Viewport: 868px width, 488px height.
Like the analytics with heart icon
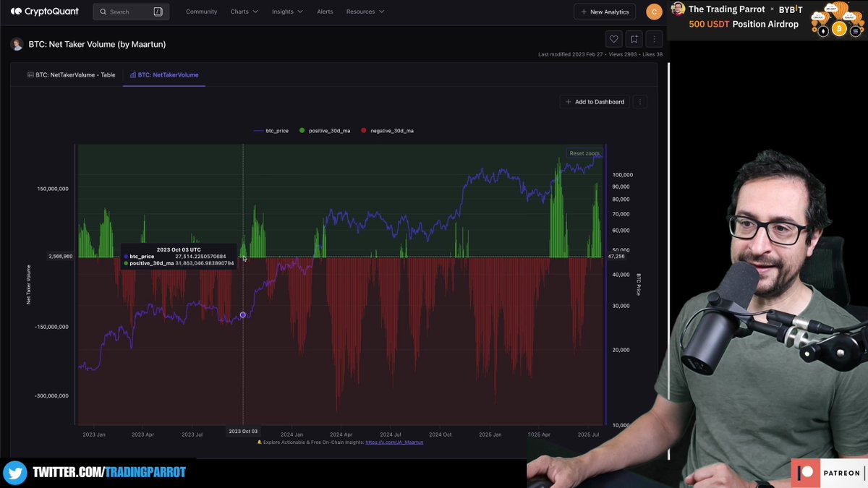pyautogui.click(x=613, y=39)
